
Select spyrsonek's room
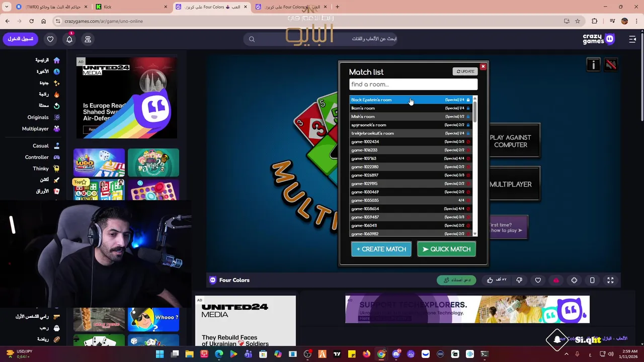(411, 125)
